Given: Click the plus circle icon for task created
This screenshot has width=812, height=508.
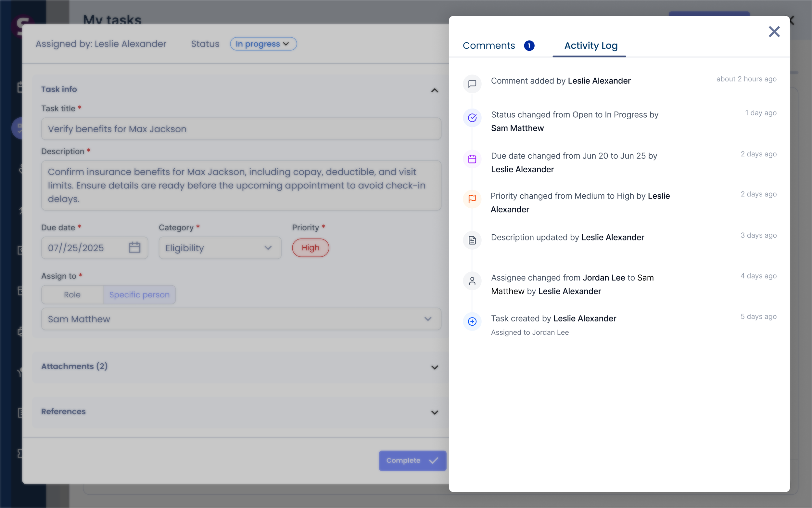Looking at the screenshot, I should click(x=472, y=321).
